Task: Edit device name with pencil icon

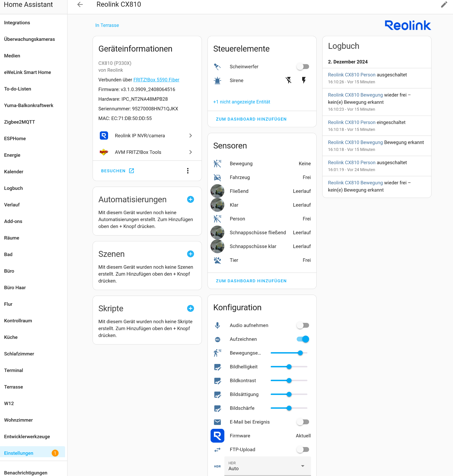Action: click(444, 4)
